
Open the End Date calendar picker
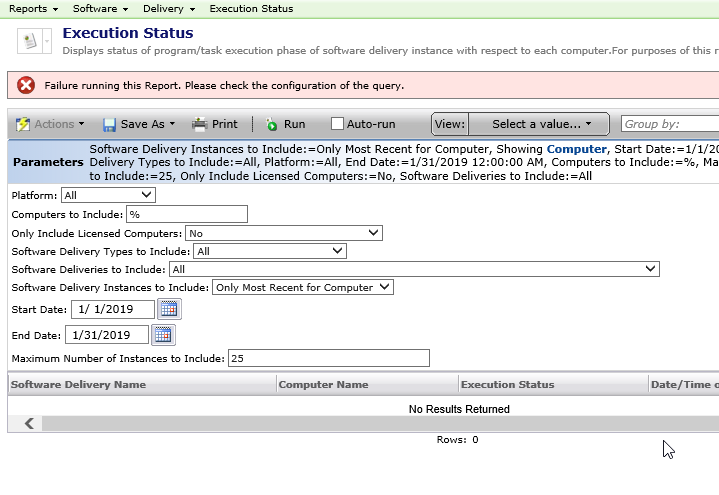point(163,335)
